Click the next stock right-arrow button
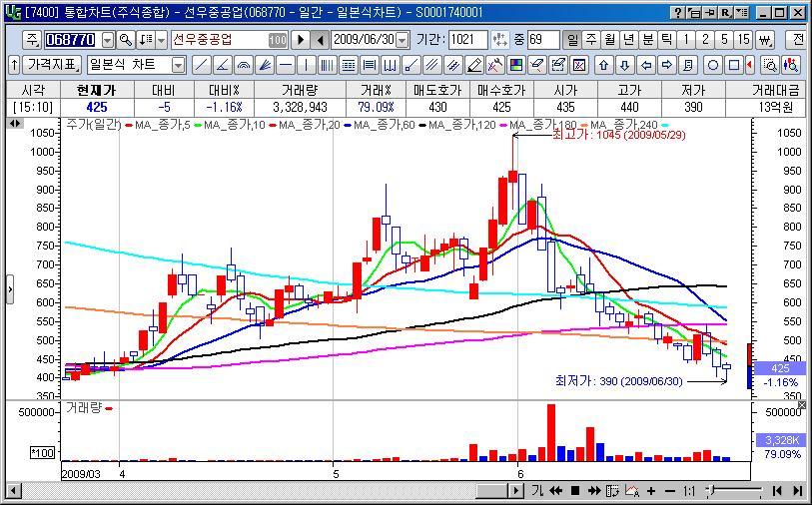The height and width of the screenshot is (505, 812). click(301, 40)
